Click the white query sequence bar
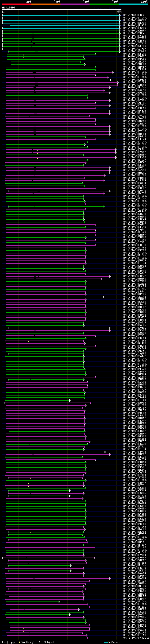Image resolution: width=150 pixels, height=644 pixels. point(62,9)
